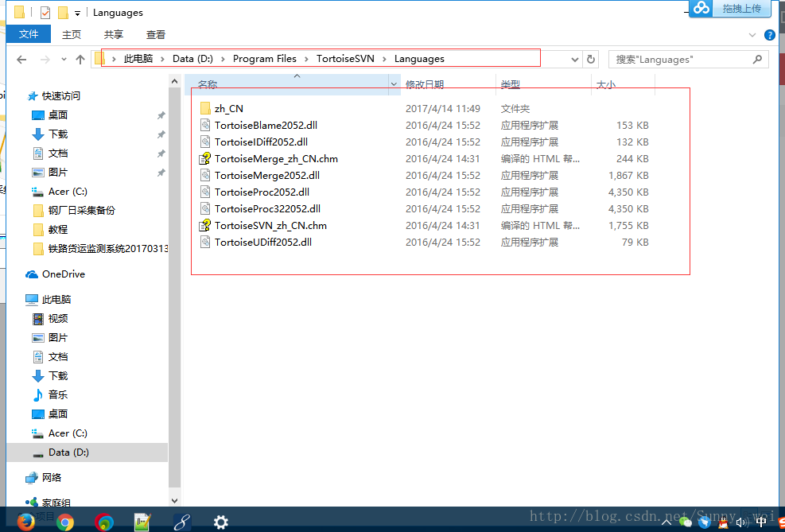Expand breadcrumb arrow after Data (D:)
The height and width of the screenshot is (532, 785).
coord(223,59)
